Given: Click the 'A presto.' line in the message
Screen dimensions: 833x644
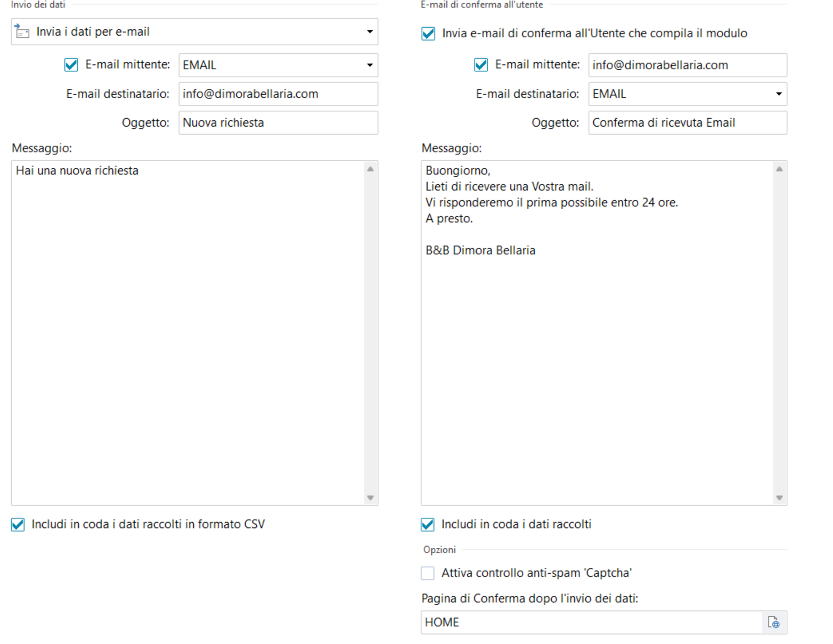Looking at the screenshot, I should [x=449, y=218].
